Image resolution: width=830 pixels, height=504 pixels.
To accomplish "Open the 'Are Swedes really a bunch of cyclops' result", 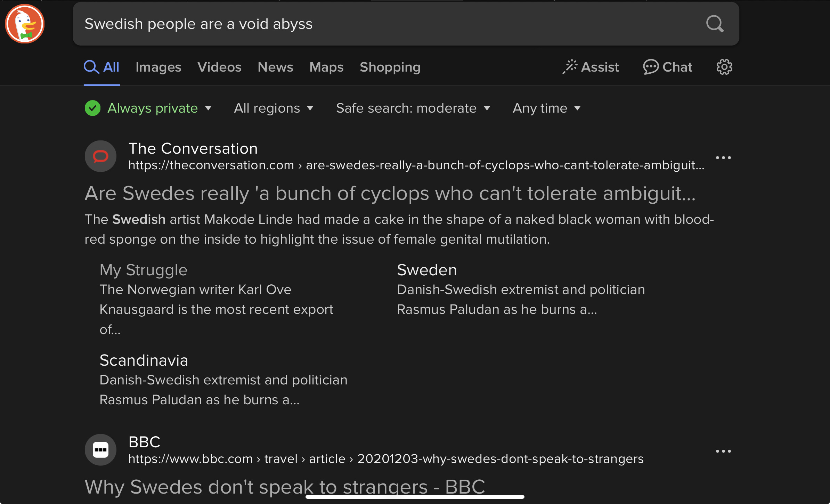I will [x=390, y=193].
